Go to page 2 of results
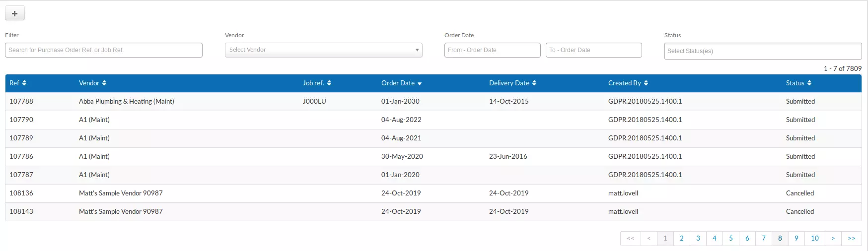Screen dimensions: 868x251 682,239
